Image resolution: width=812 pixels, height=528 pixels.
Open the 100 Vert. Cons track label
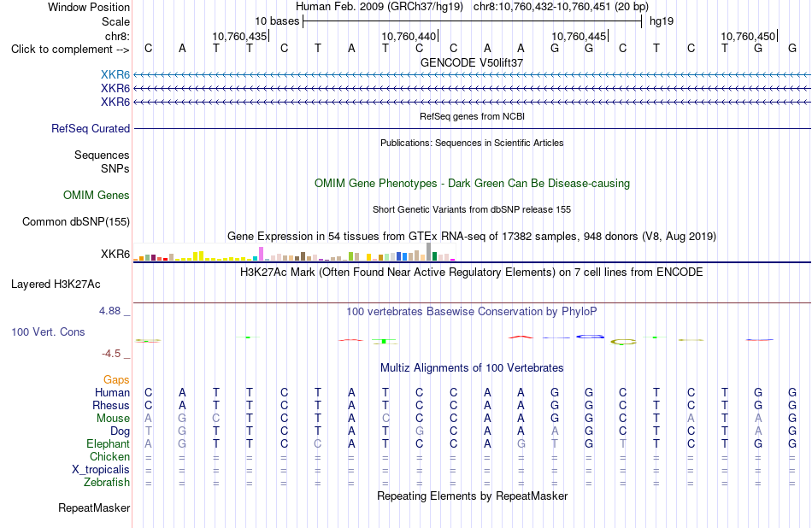click(48, 331)
